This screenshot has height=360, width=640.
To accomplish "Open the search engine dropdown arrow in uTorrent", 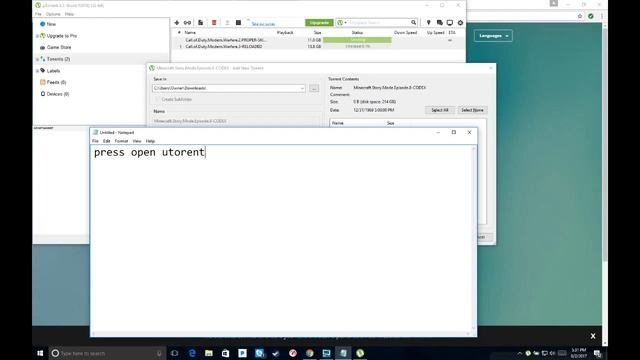I will [x=345, y=23].
